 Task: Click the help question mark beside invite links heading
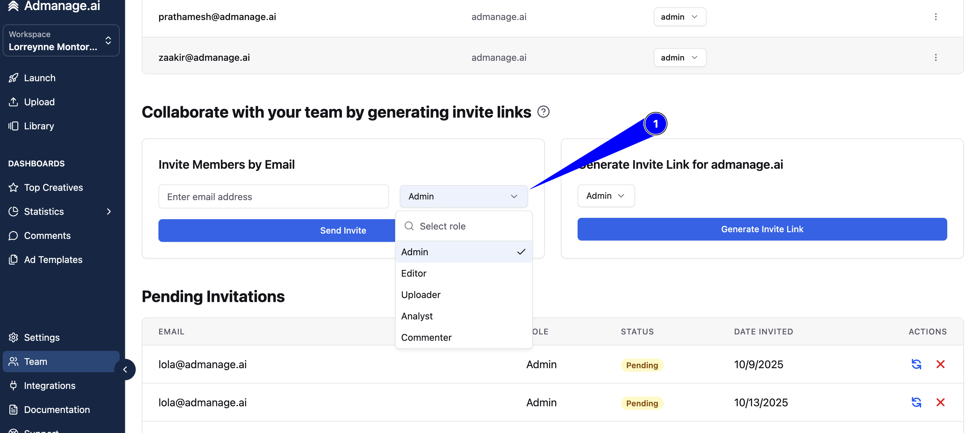click(x=543, y=112)
